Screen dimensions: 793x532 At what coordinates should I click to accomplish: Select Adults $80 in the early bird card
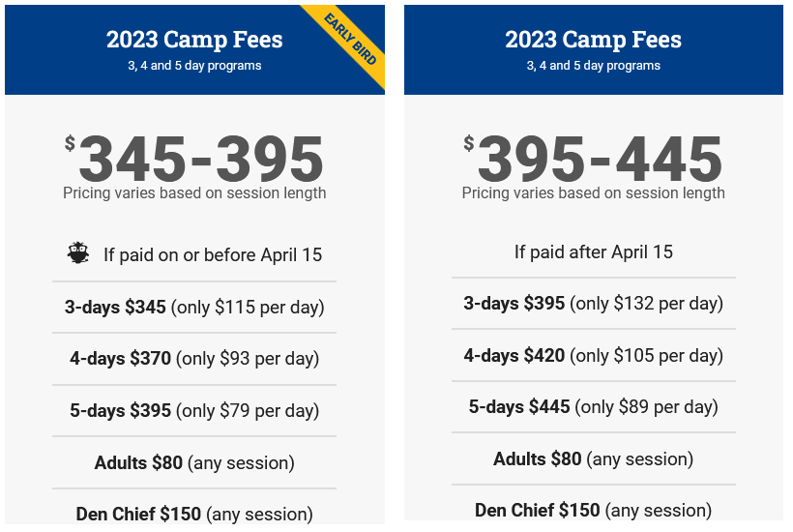[194, 463]
